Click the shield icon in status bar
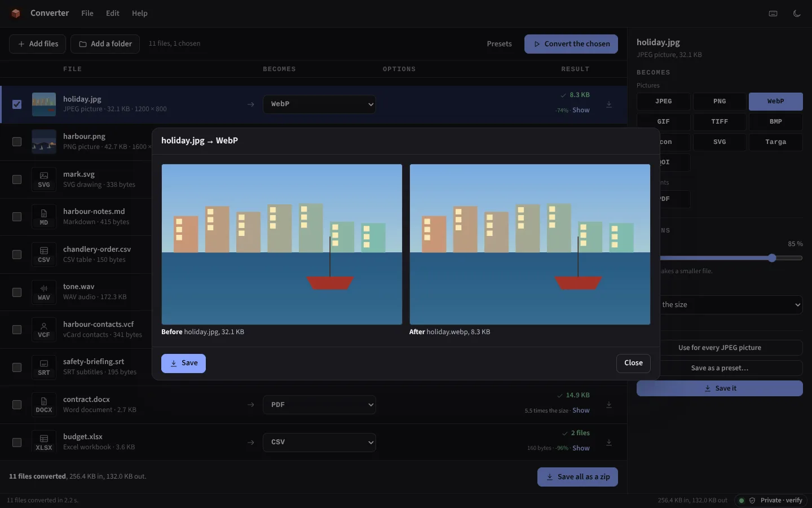This screenshot has height=508, width=812. pos(752,501)
